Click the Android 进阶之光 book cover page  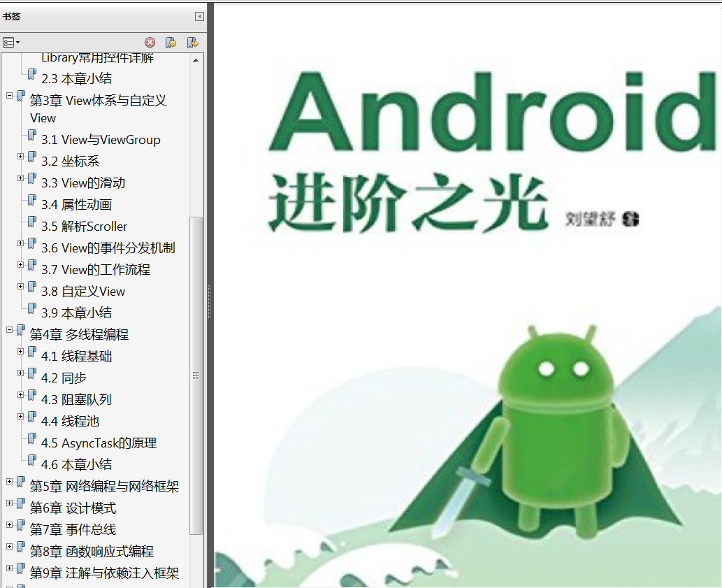pos(468,296)
